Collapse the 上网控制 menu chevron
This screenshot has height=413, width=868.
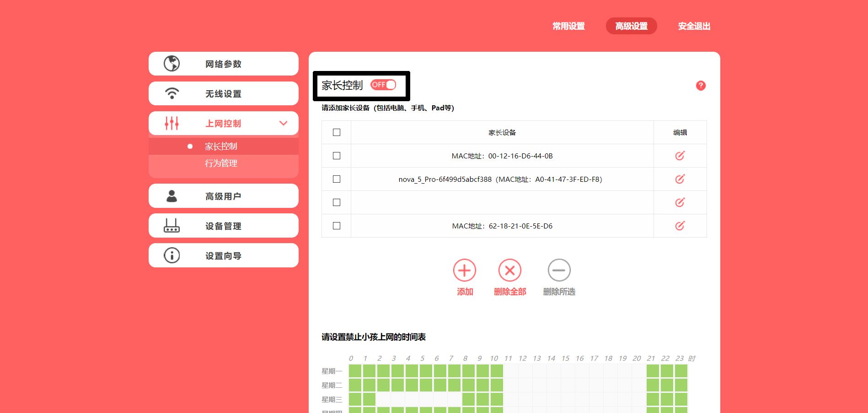(x=283, y=123)
